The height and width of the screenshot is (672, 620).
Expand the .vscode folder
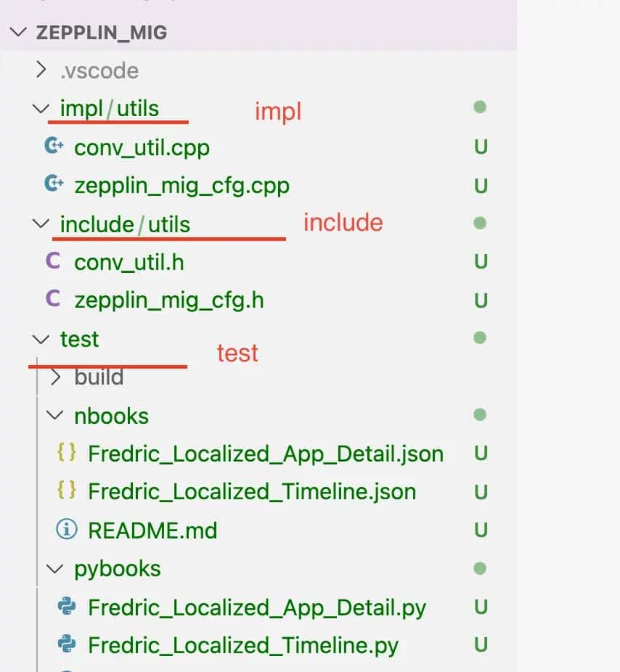(x=41, y=70)
